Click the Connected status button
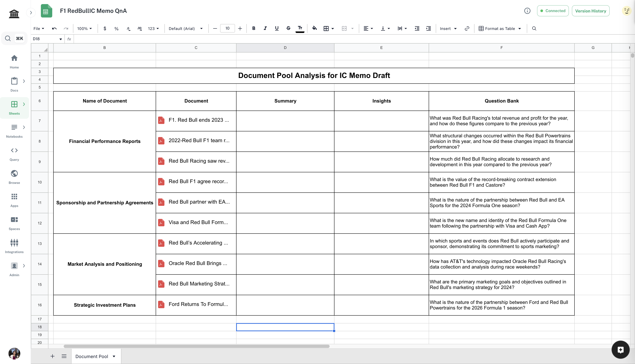The image size is (635, 364). tap(553, 11)
